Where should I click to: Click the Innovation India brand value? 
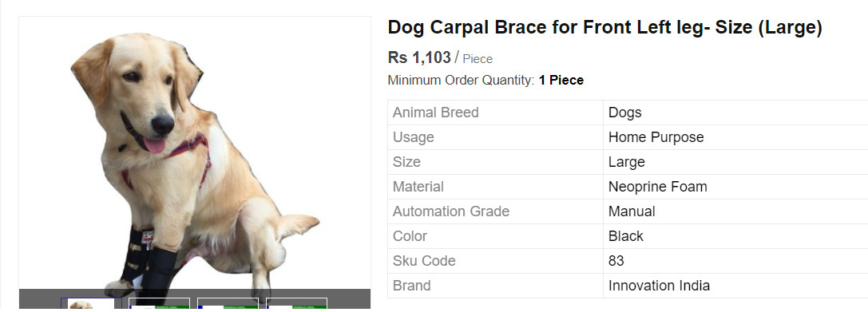pos(659,286)
